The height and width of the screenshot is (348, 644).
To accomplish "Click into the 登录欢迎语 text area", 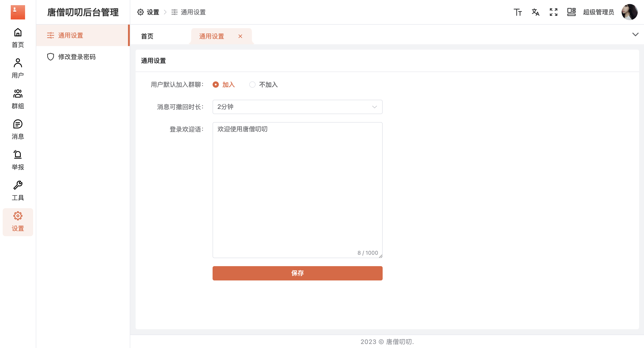I will (x=298, y=190).
